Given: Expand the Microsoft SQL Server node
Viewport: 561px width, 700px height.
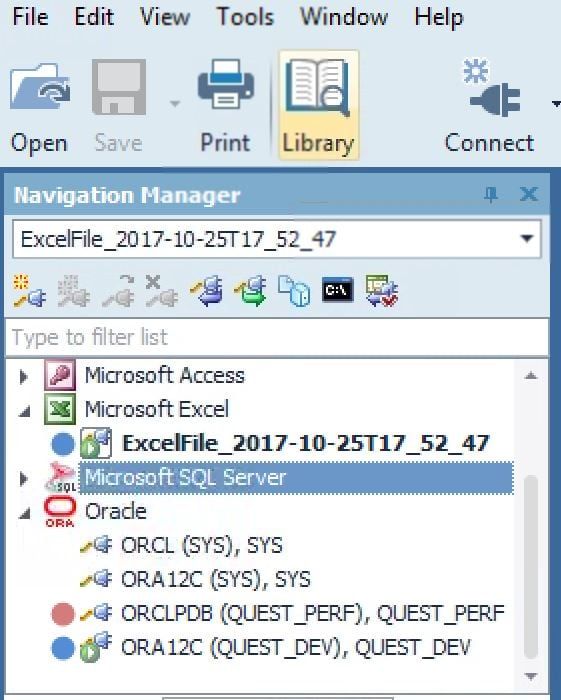Looking at the screenshot, I should (24, 479).
